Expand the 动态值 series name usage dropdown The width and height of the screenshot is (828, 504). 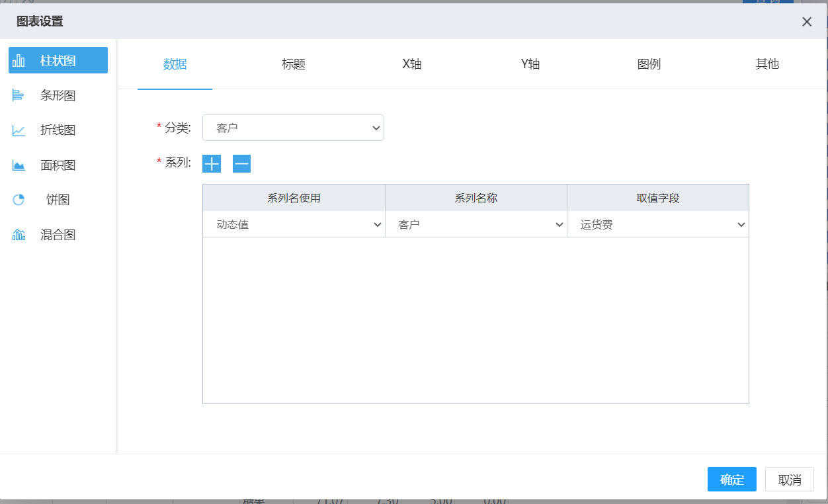pyautogui.click(x=294, y=225)
